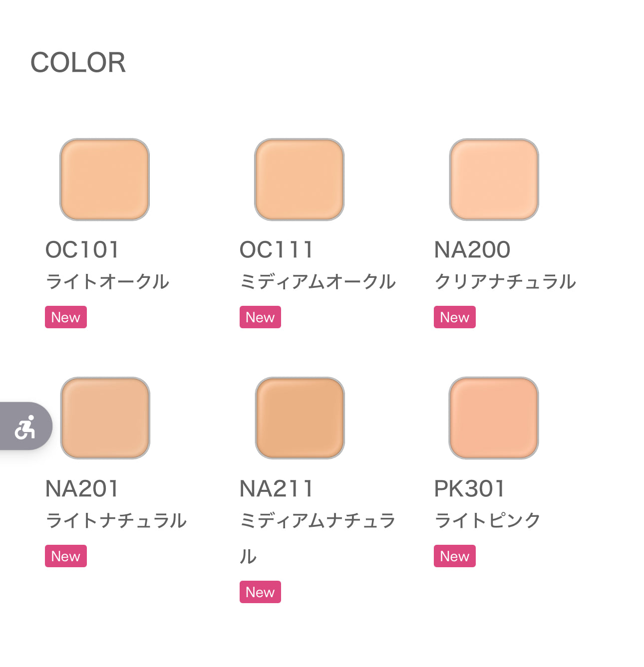
Task: Open the accessibility widget button
Action: (x=25, y=427)
